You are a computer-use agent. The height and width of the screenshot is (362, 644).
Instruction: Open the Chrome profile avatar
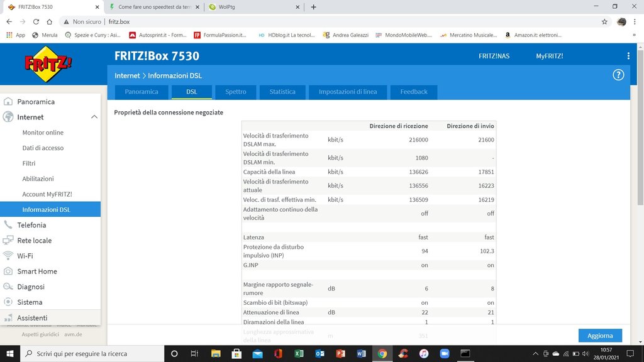(621, 22)
